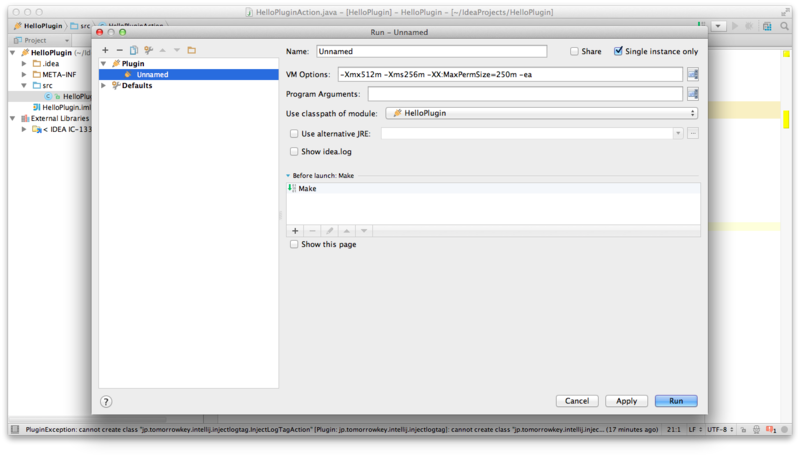This screenshot has width=800, height=460.
Task: Open the red event notification balloon
Action: [771, 430]
